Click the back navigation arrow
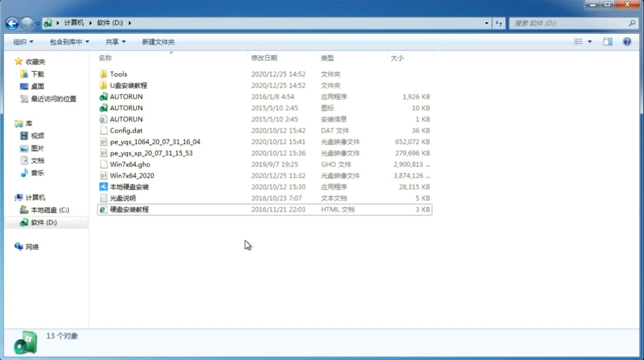644x360 pixels. (x=12, y=22)
